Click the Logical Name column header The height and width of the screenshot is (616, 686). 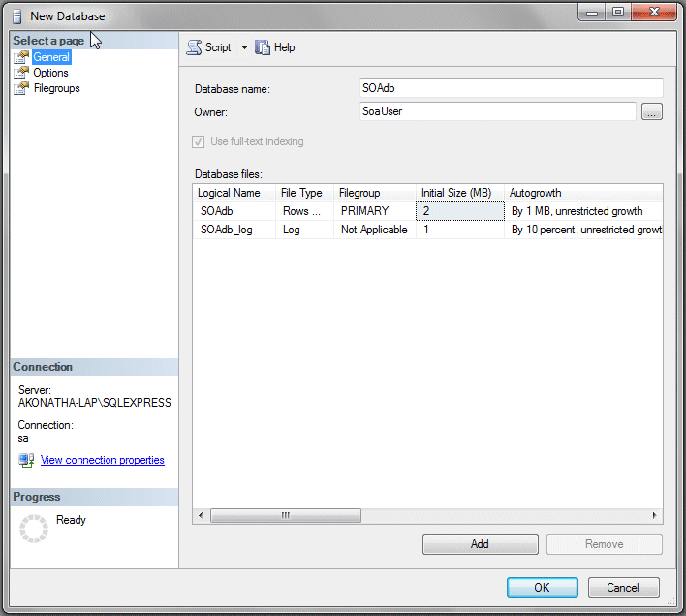coord(234,193)
